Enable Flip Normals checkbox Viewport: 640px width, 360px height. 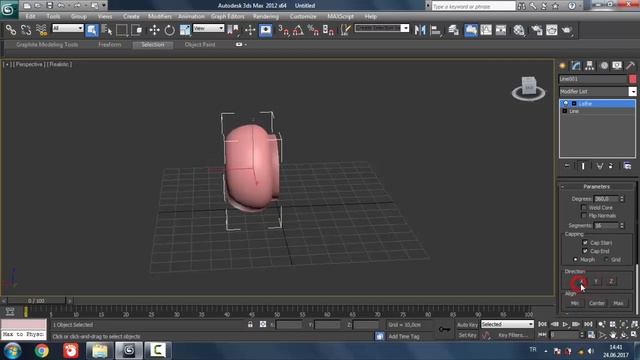coord(584,216)
